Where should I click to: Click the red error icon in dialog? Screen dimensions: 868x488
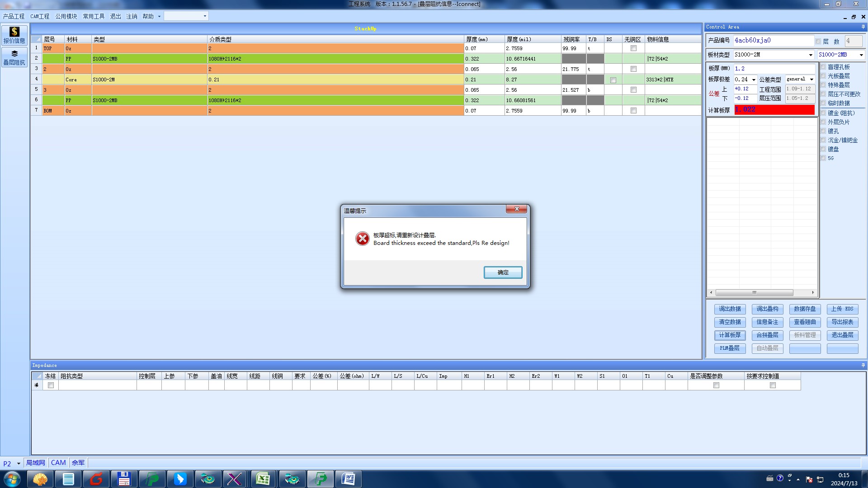pyautogui.click(x=362, y=239)
